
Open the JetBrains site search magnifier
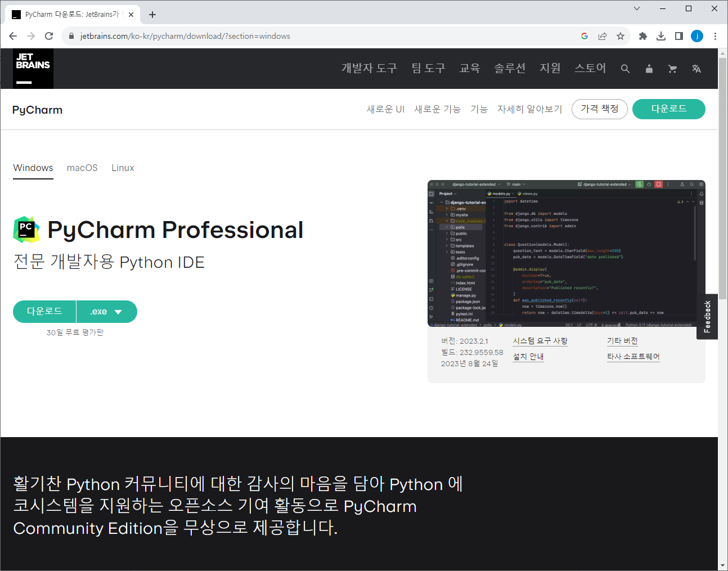[625, 69]
